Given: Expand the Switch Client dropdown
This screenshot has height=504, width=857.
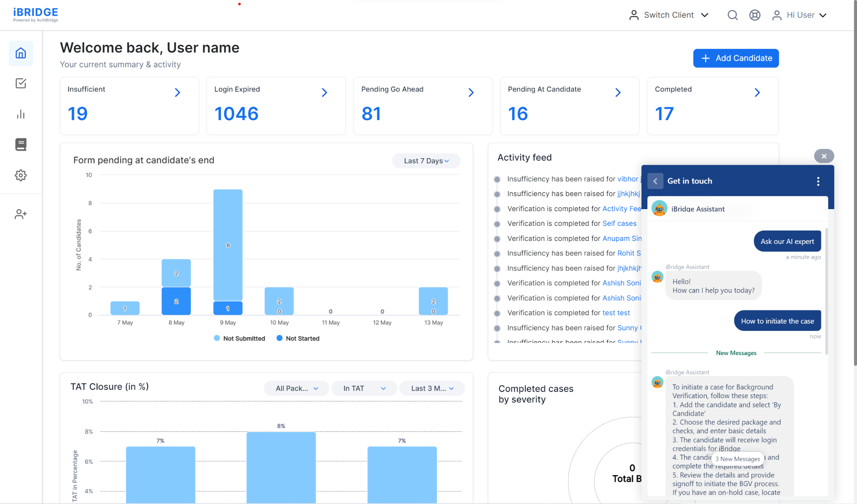Looking at the screenshot, I should coord(669,15).
